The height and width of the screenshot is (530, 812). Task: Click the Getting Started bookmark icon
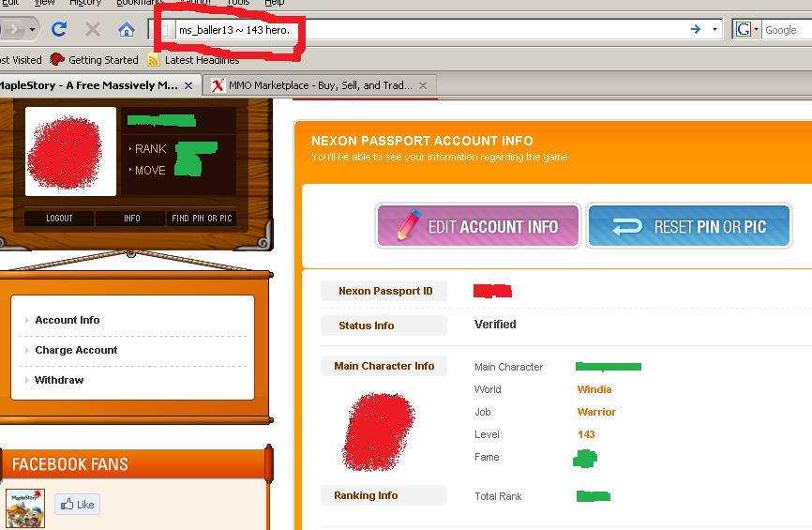(57, 60)
